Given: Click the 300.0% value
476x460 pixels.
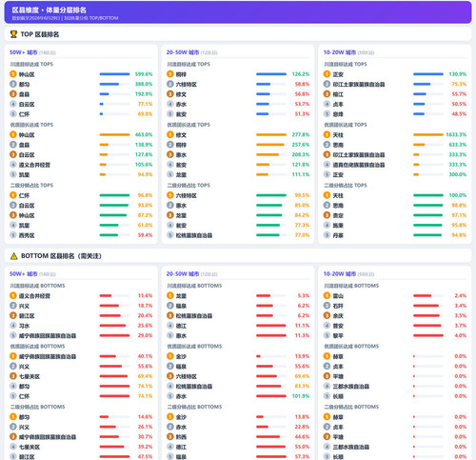Looking at the screenshot, I should coord(458,174).
